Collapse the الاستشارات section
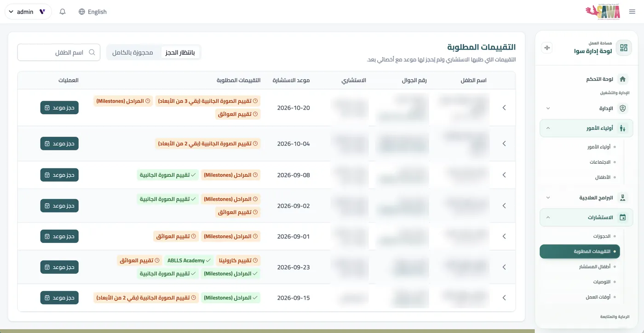The width and height of the screenshot is (644, 333). [x=586, y=218]
